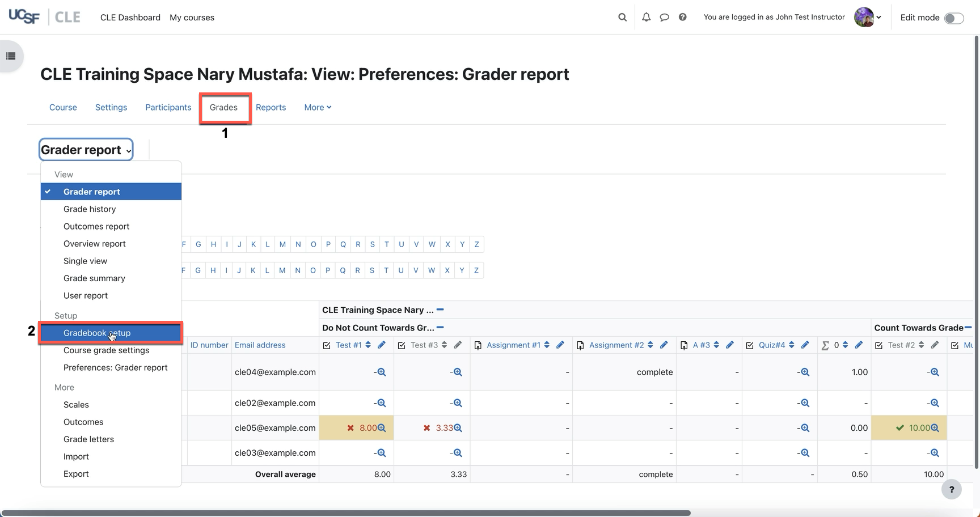Image resolution: width=980 pixels, height=517 pixels.
Task: Select Gradebook setup from menu
Action: pos(111,333)
